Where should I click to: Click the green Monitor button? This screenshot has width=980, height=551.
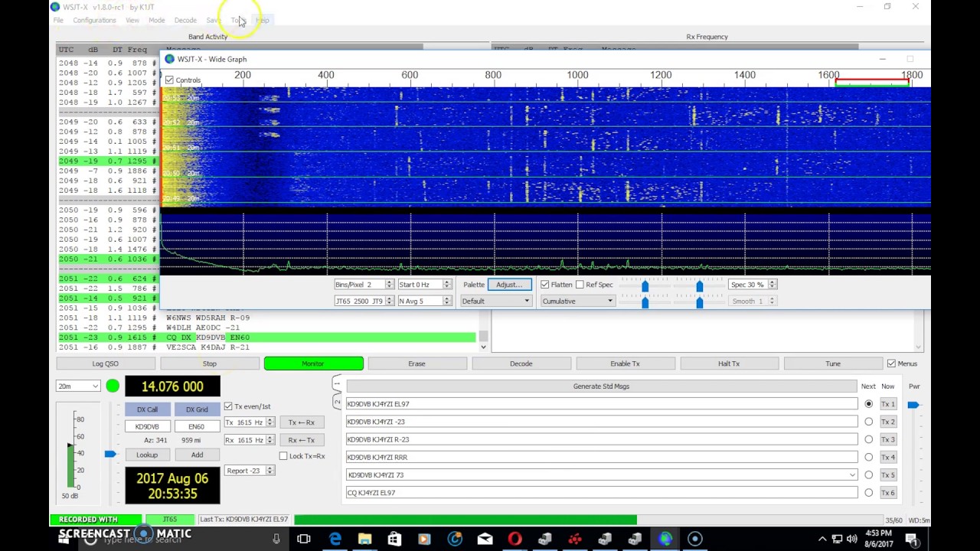tap(313, 364)
